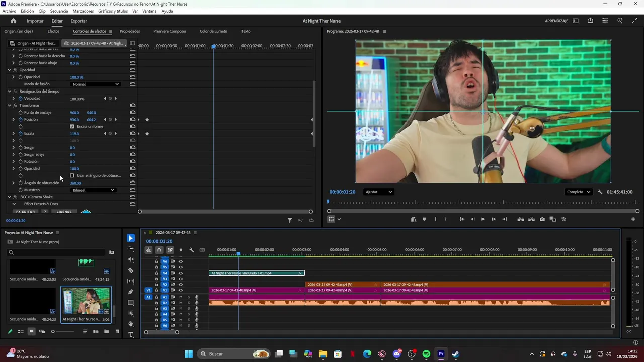Switch to the Color de Lumetri tab

point(213,31)
